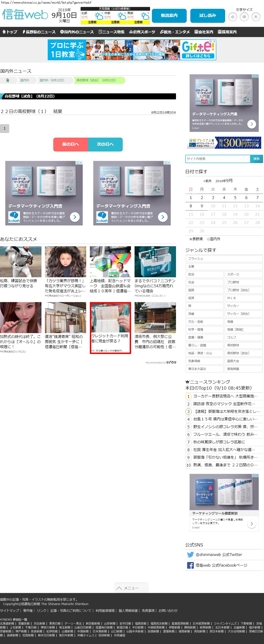Open 国内外のニュース navigation menu

pyautogui.click(x=77, y=32)
